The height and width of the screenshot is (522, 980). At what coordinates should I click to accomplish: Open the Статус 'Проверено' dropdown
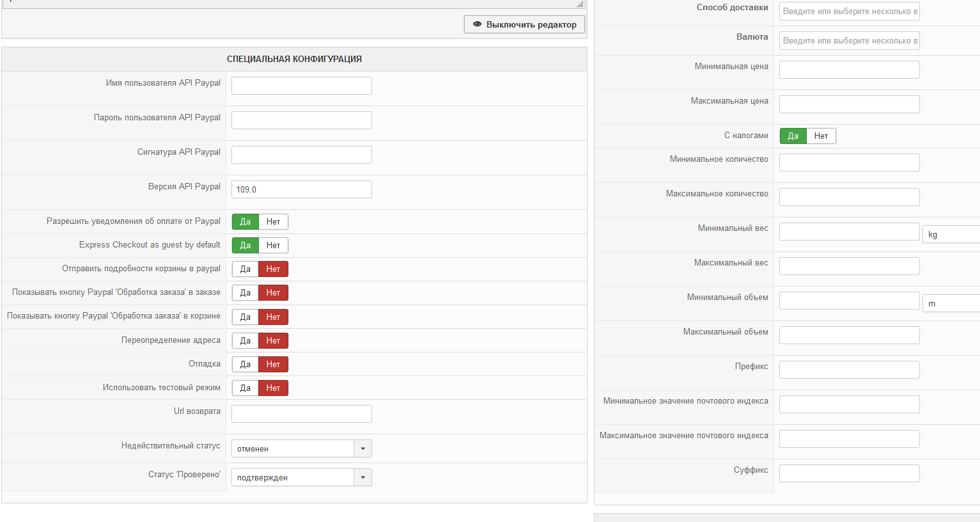point(302,477)
